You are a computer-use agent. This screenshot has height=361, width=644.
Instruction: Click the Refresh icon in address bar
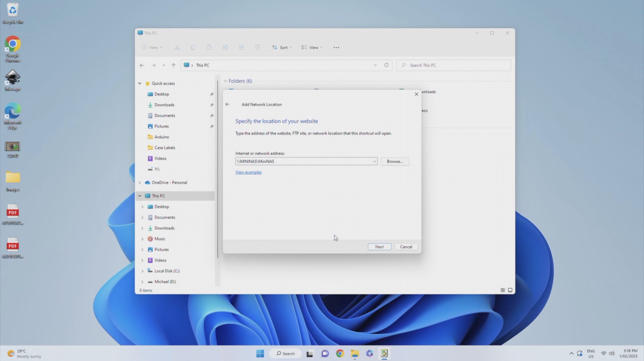tap(386, 65)
